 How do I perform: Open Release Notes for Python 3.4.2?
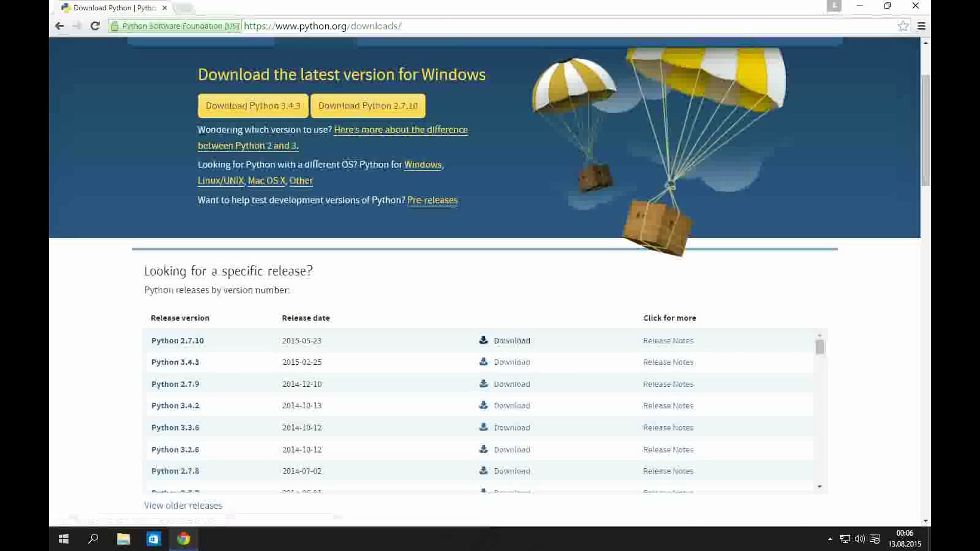point(668,406)
